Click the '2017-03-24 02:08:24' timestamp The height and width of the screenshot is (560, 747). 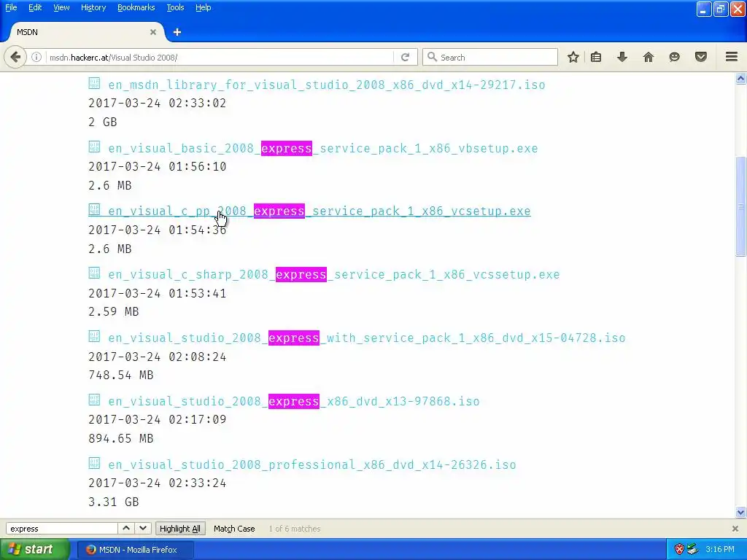[x=158, y=357]
